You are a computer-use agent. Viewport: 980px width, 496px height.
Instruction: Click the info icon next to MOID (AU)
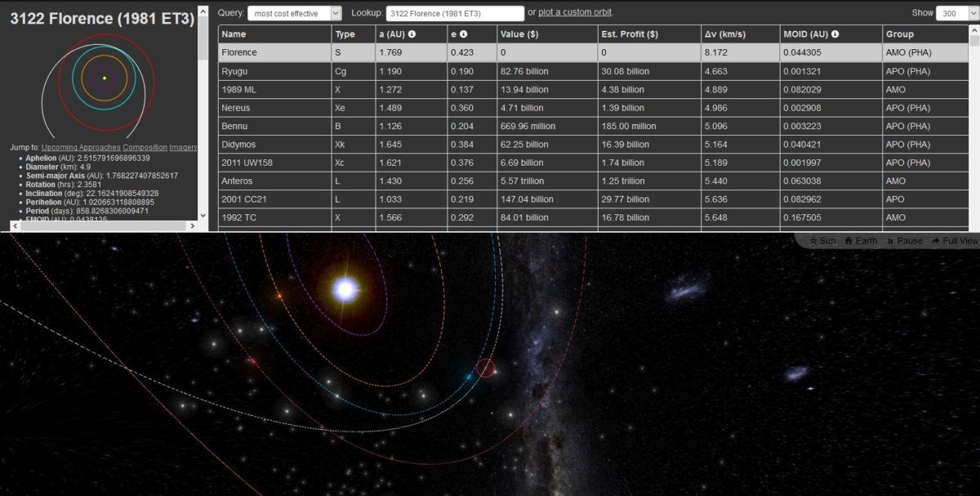tap(835, 34)
